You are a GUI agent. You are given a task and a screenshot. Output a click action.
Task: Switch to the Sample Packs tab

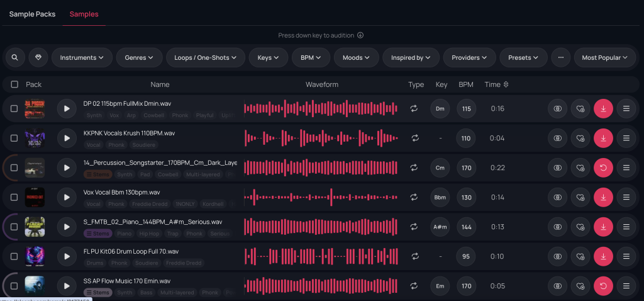(x=32, y=14)
